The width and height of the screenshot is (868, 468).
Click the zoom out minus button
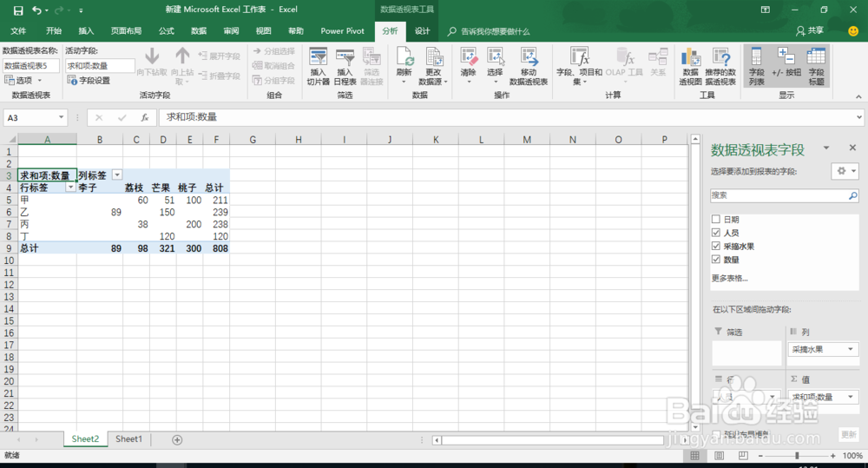point(760,456)
